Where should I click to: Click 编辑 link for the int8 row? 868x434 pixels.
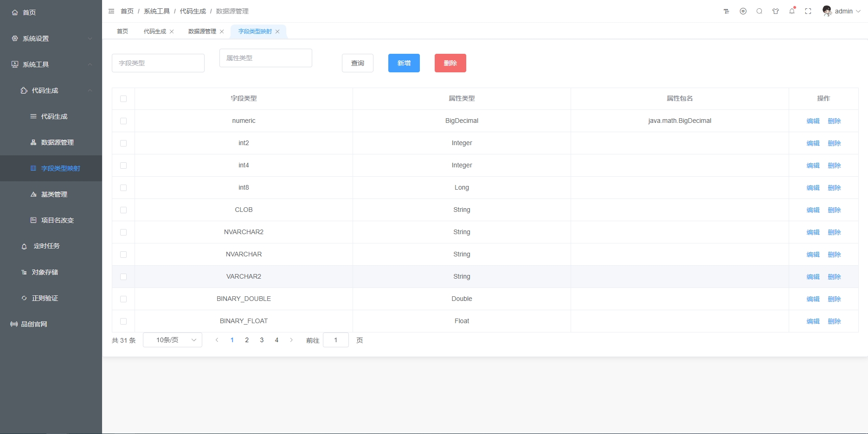[x=813, y=188]
